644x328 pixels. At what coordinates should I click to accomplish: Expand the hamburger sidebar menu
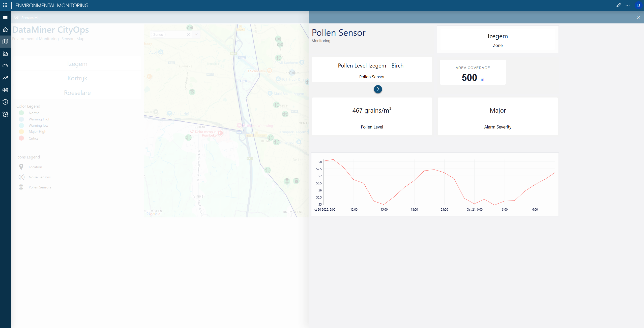pyautogui.click(x=5, y=17)
